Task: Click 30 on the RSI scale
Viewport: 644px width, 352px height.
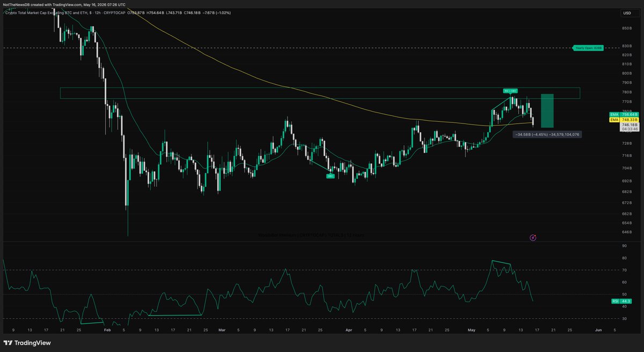Action: tap(624, 319)
